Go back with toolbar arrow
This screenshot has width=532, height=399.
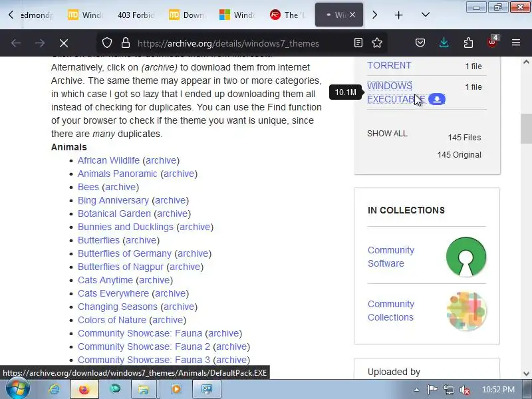(15, 43)
